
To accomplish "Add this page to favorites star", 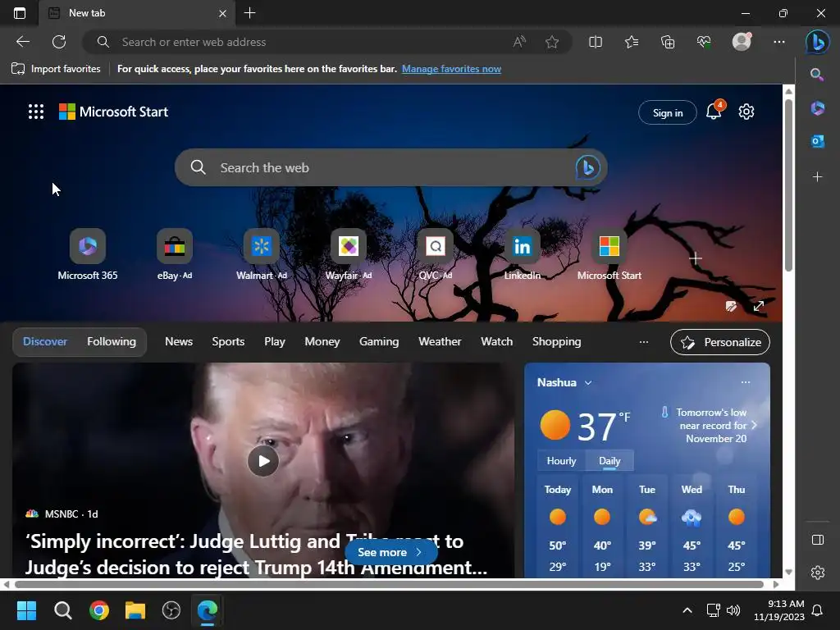I will (552, 42).
